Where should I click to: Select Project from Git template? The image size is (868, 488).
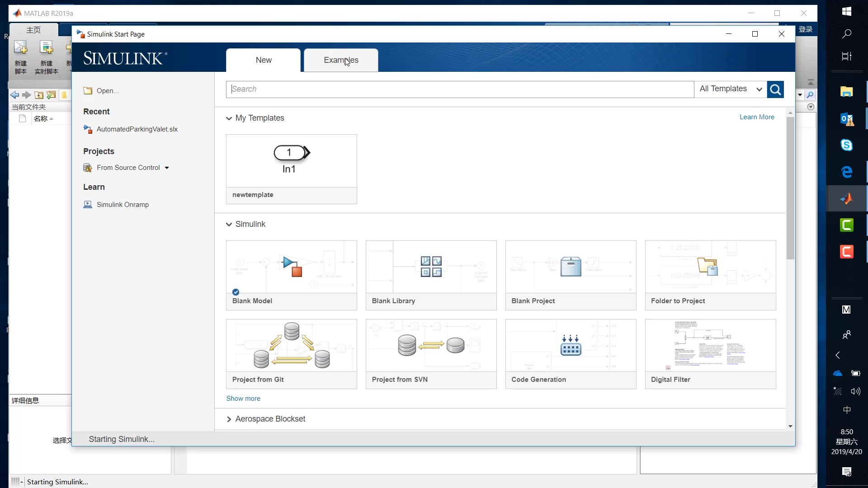(292, 354)
